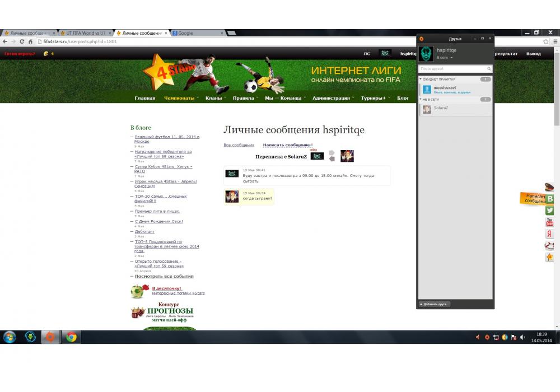The height and width of the screenshot is (392, 560).
Task: Collapse the 'Ожидает принятия' friends group
Action: 421,80
